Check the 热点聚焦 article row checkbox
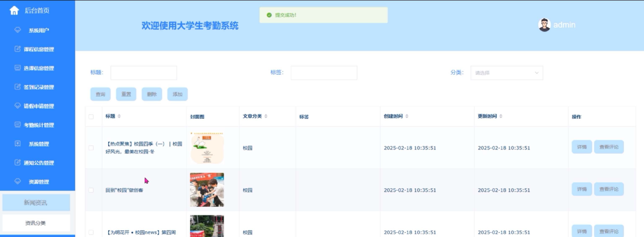The height and width of the screenshot is (237, 644). [91, 148]
